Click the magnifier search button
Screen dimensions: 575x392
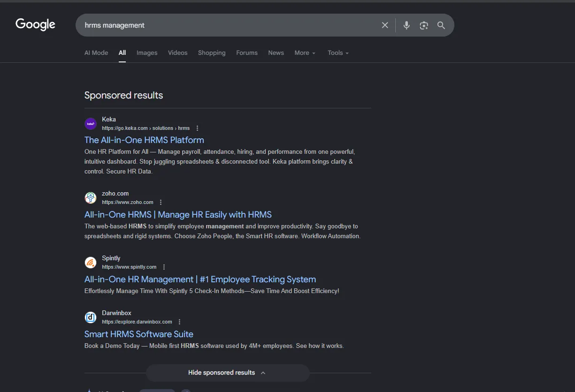click(x=441, y=25)
